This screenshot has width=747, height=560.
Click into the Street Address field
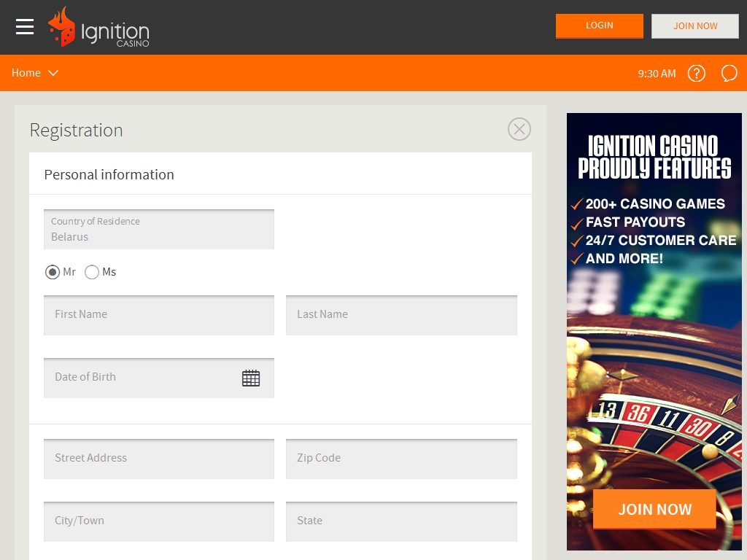point(158,459)
